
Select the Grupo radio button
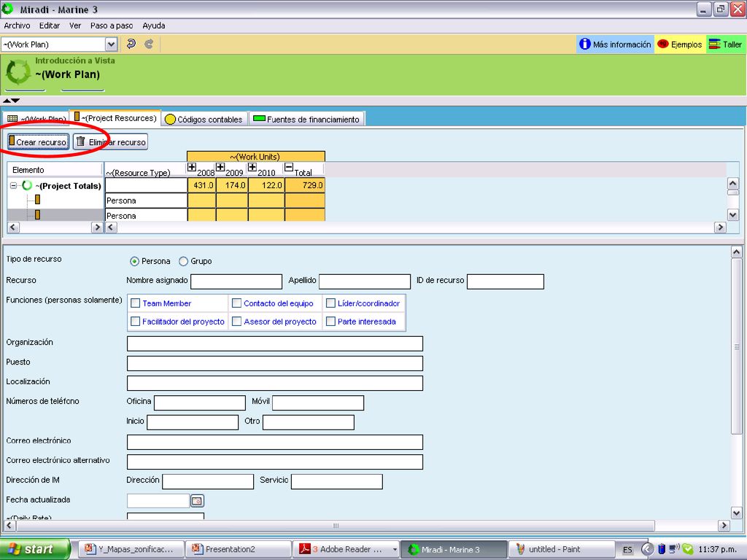(183, 262)
